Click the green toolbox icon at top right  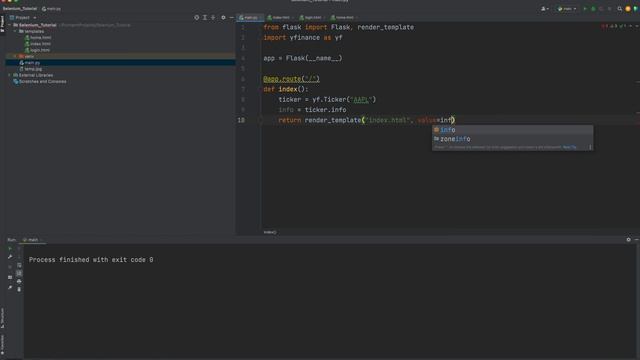[636, 9]
